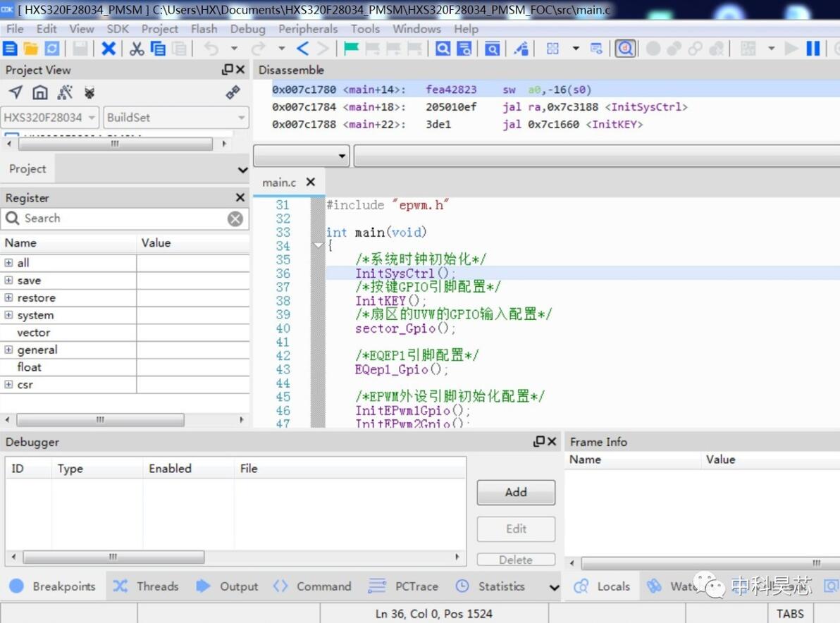840x623 pixels.
Task: Click the New File toolbar icon
Action: coord(10,49)
